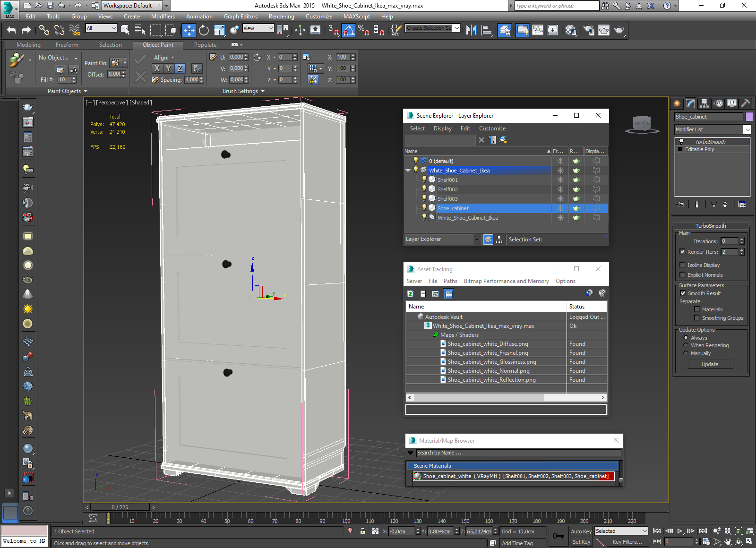Open the Material Editor icon in toolbar

coord(571,30)
